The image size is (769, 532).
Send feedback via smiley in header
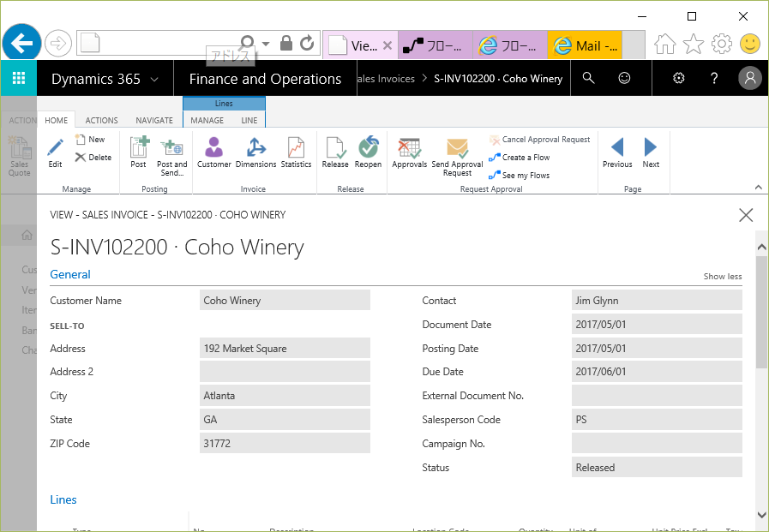click(x=624, y=78)
